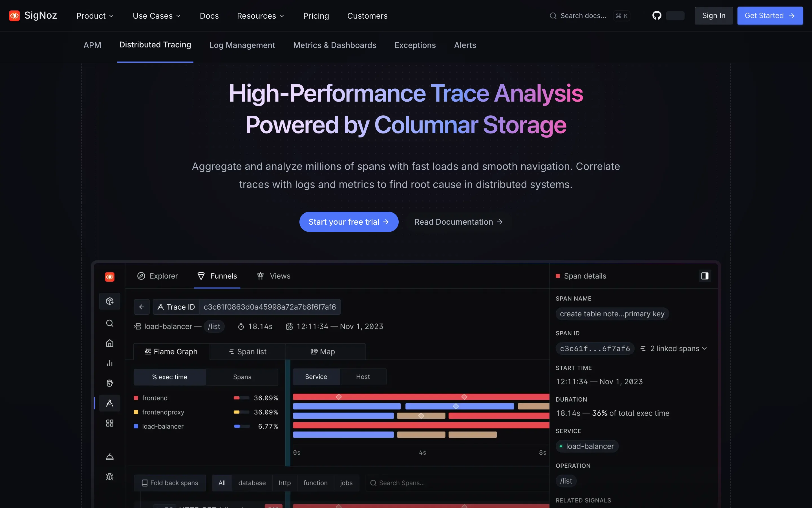
Task: Select the traces icon in sidebar
Action: [x=110, y=403]
